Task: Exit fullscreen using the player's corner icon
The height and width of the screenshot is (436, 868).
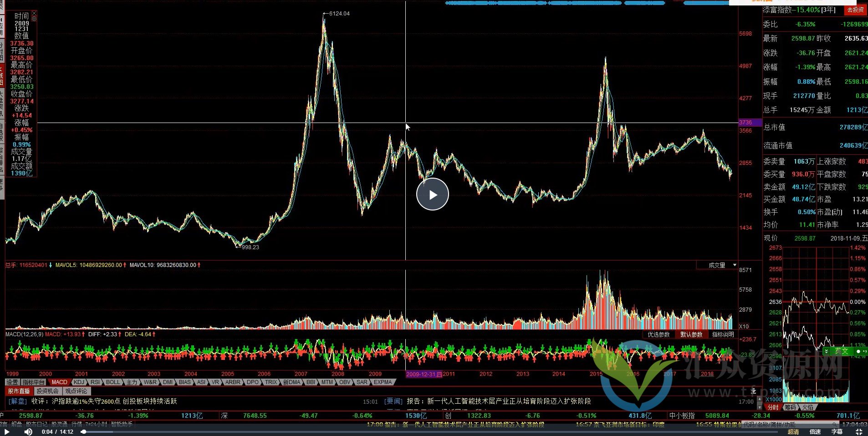Action: pos(858,431)
